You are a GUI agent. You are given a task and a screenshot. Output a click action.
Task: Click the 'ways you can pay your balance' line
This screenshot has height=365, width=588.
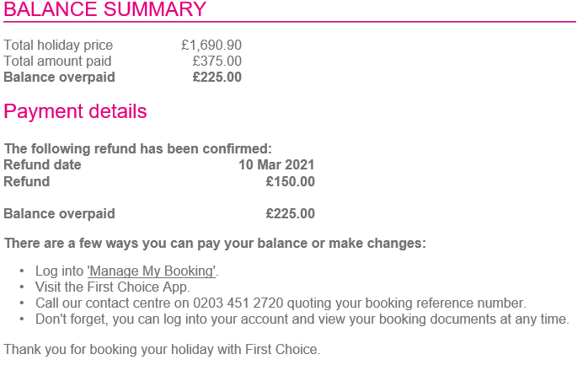point(215,244)
